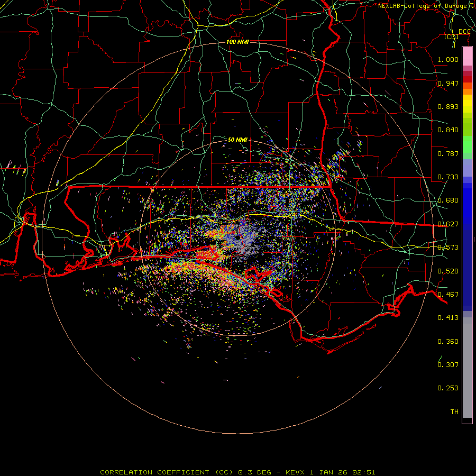Click the 50 NMI range ring label

(x=237, y=140)
